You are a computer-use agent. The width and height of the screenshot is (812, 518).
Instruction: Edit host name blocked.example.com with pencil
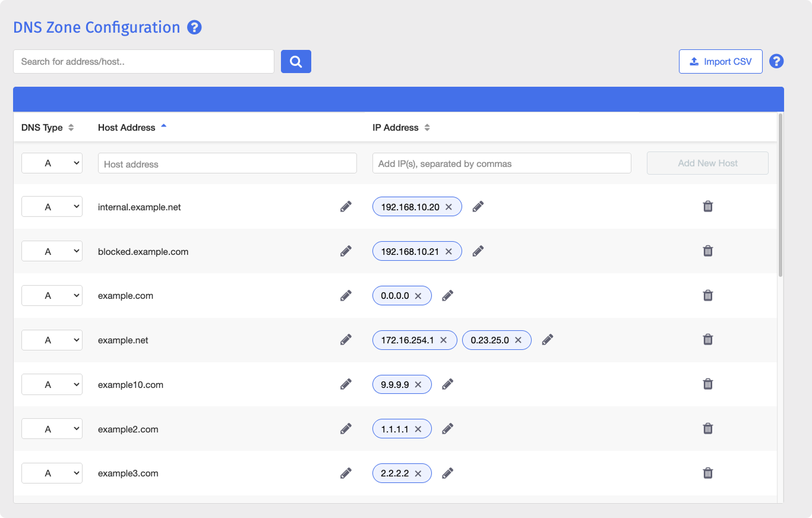346,251
